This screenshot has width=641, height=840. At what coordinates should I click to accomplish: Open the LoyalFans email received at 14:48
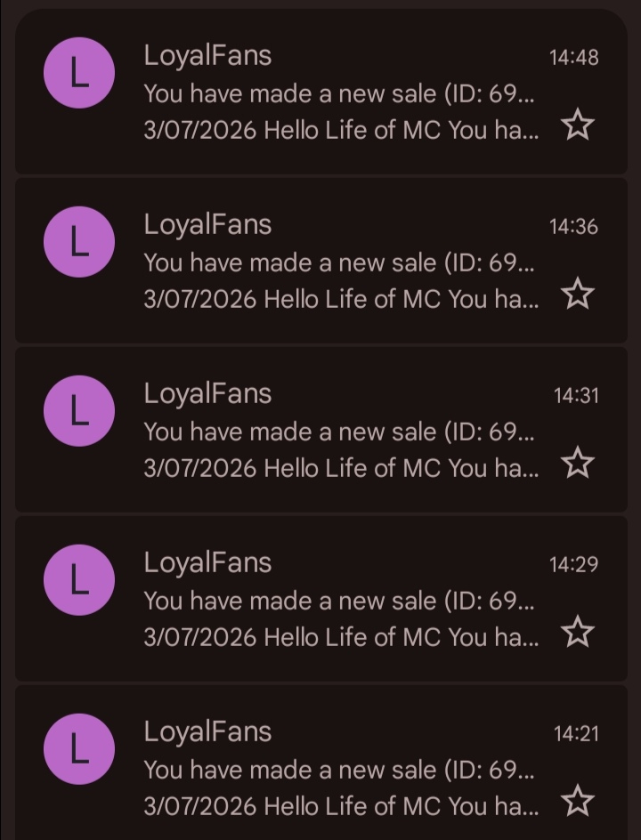338,93
